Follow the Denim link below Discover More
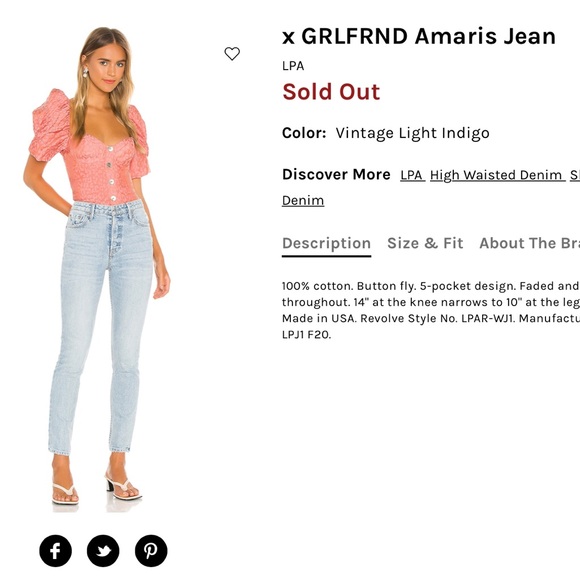 click(303, 200)
